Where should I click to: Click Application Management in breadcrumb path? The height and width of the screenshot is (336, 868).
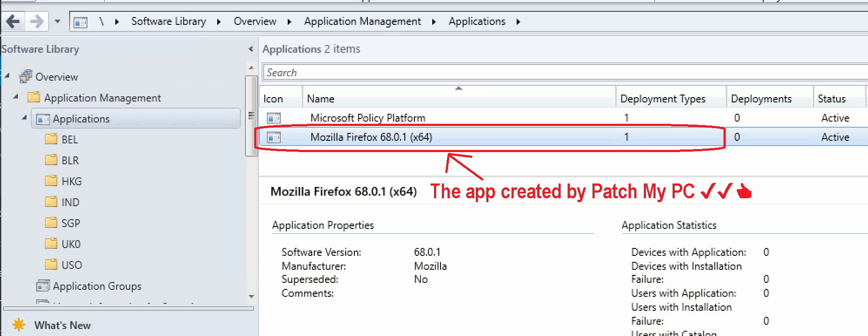[x=362, y=21]
